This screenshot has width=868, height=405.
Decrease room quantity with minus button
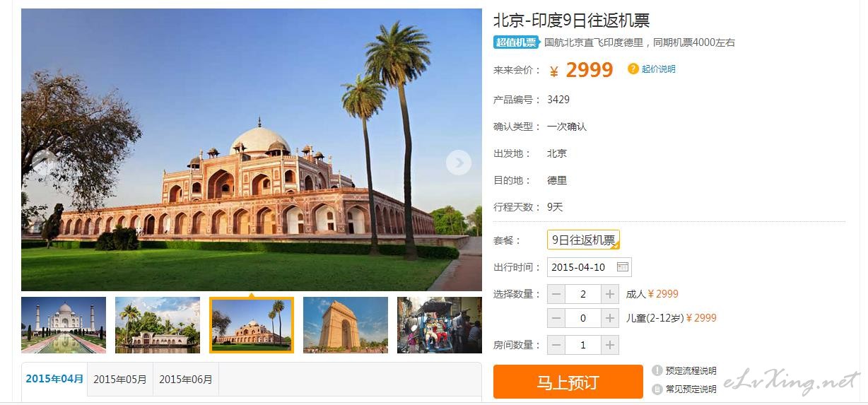pyautogui.click(x=556, y=345)
